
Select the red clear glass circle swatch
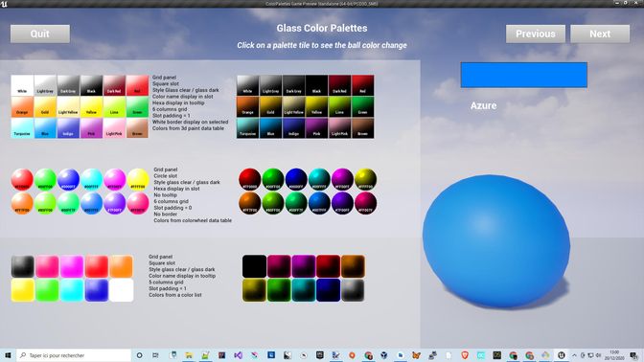pyautogui.click(x=22, y=179)
